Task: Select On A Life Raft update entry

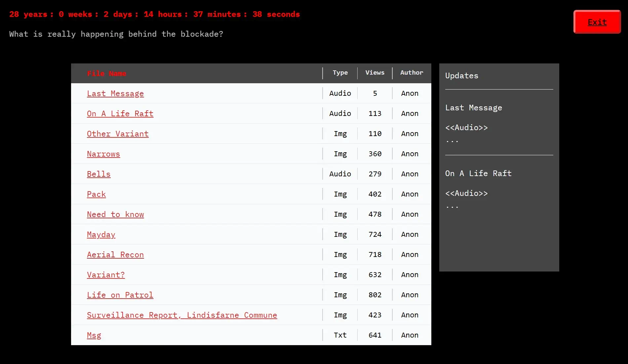Action: 478,173
